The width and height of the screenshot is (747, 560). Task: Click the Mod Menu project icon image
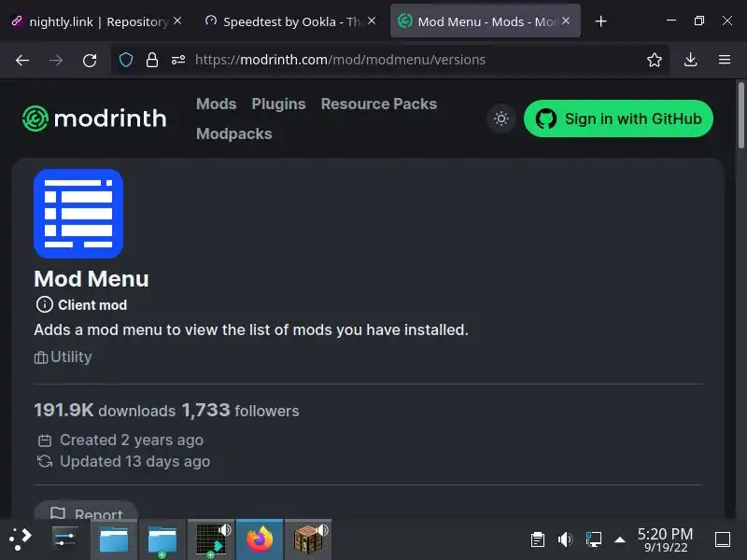click(x=78, y=214)
